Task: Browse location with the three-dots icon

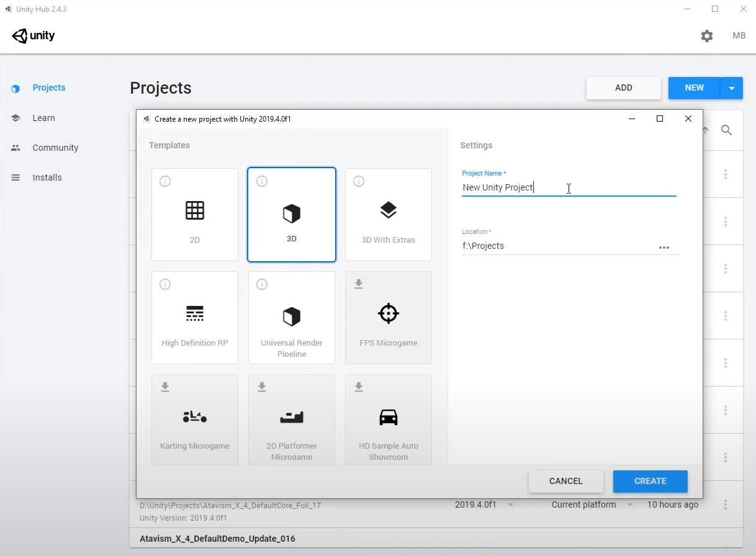Action: (x=664, y=247)
